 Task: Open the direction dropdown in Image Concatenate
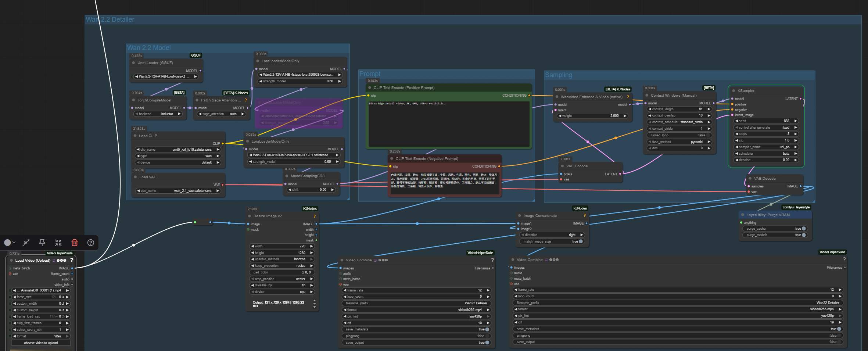[552, 235]
